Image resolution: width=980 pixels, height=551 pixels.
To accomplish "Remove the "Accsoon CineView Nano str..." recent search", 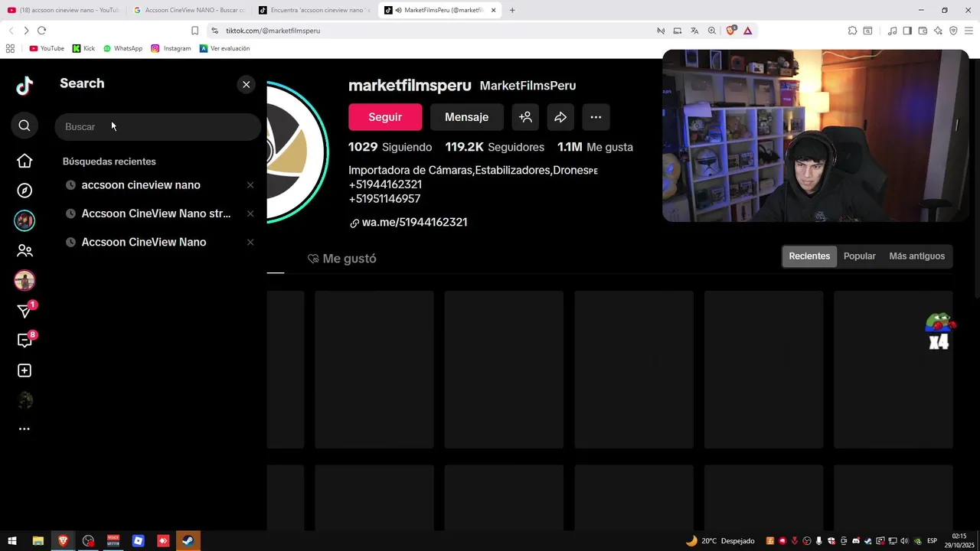I will [250, 214].
